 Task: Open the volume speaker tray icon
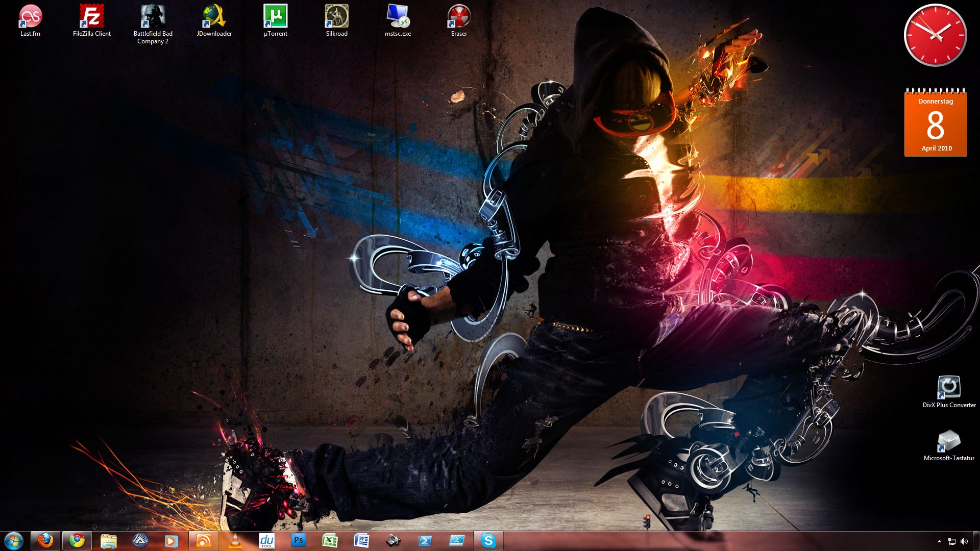964,541
